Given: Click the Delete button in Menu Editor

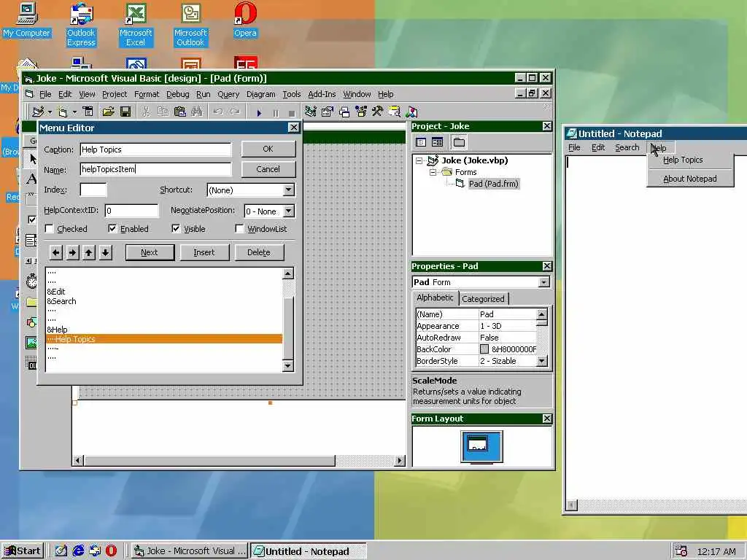Looking at the screenshot, I should (x=259, y=252).
